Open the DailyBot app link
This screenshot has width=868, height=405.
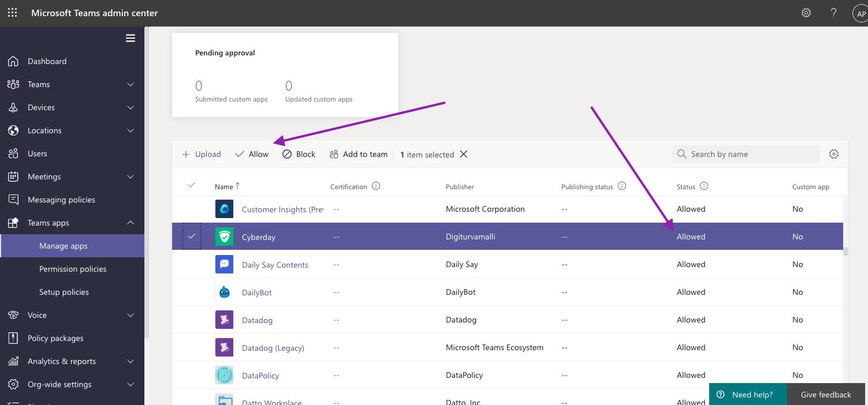click(x=257, y=292)
